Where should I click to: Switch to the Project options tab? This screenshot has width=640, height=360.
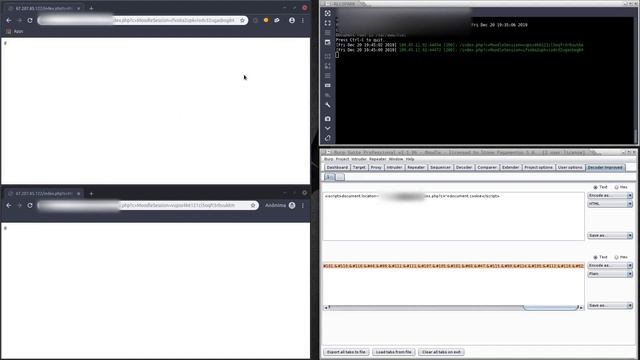[x=539, y=167]
